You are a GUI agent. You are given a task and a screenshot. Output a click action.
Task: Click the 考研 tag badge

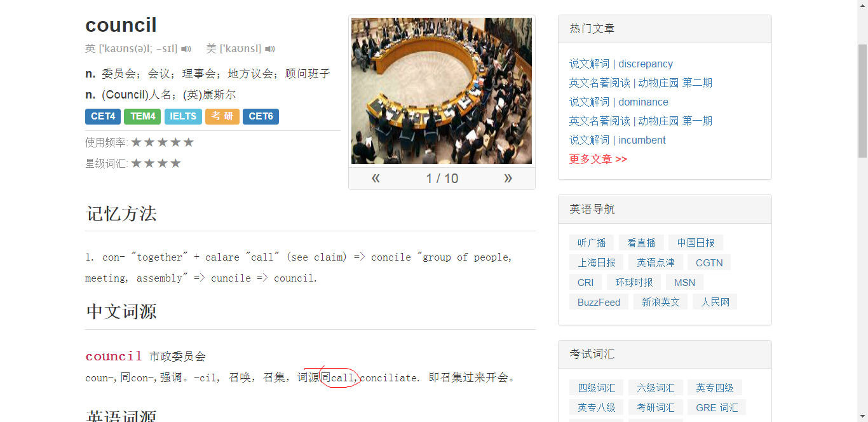[222, 116]
